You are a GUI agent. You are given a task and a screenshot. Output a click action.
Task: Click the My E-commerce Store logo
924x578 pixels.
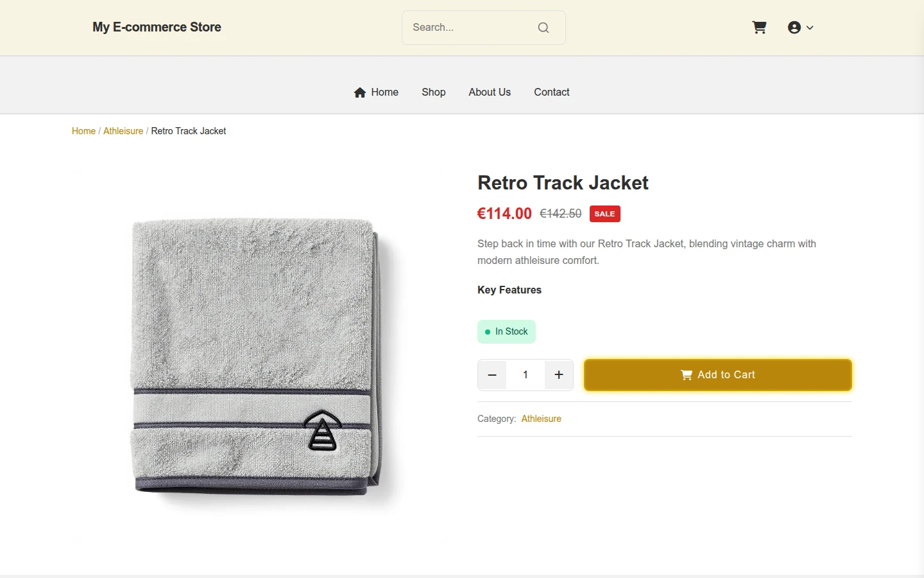157,27
